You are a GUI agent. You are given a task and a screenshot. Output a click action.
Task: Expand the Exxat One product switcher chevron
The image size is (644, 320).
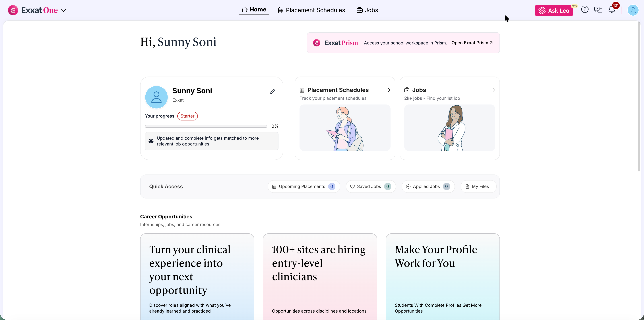click(63, 11)
